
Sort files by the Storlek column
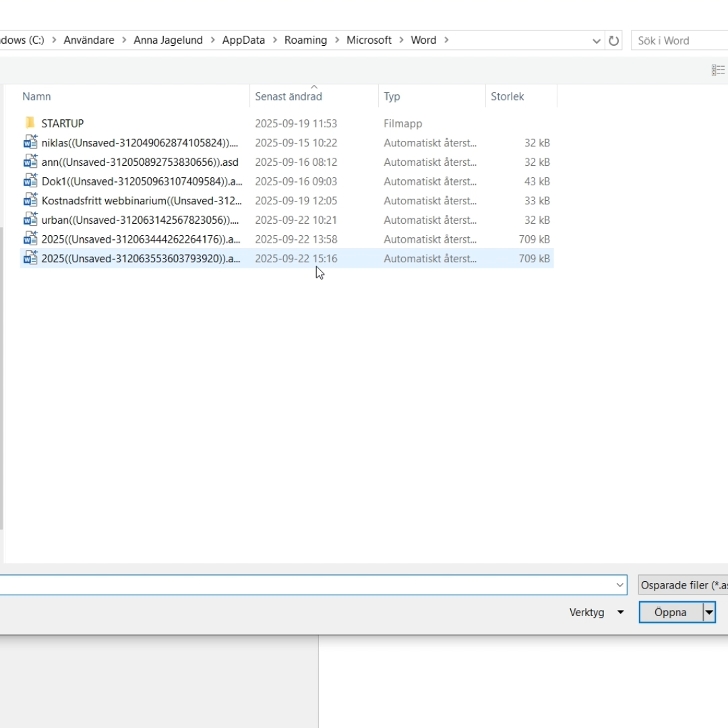tap(507, 96)
